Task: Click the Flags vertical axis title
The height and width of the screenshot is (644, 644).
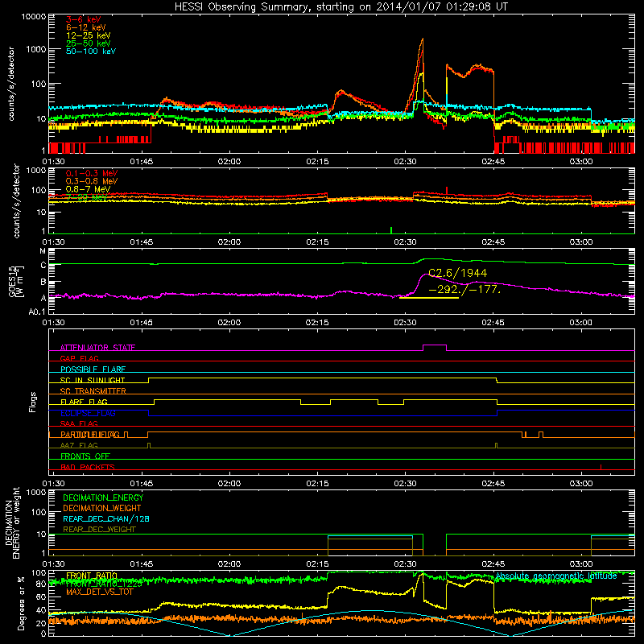Action: point(33,402)
